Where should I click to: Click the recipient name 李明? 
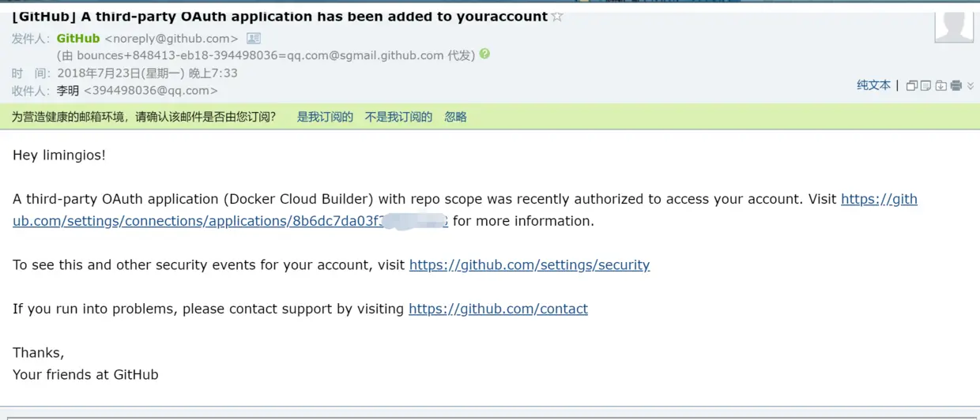point(68,90)
